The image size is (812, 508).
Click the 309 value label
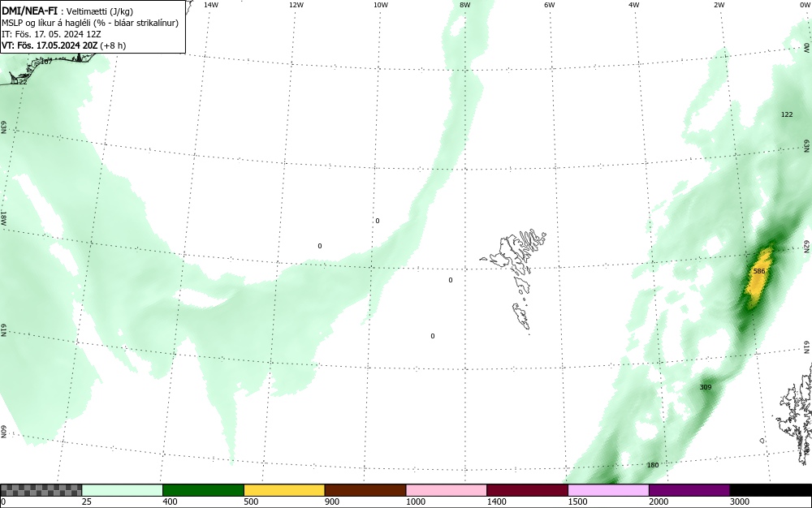pyautogui.click(x=706, y=387)
